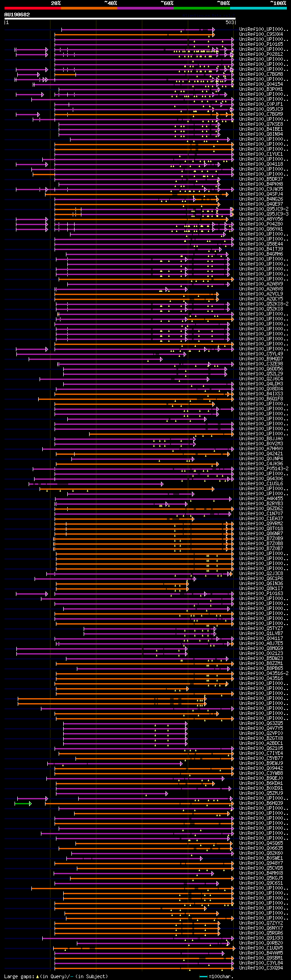This screenshot has height=980, width=291.
Task: Click the red 20% identity legend bar
Action: click(32, 8)
